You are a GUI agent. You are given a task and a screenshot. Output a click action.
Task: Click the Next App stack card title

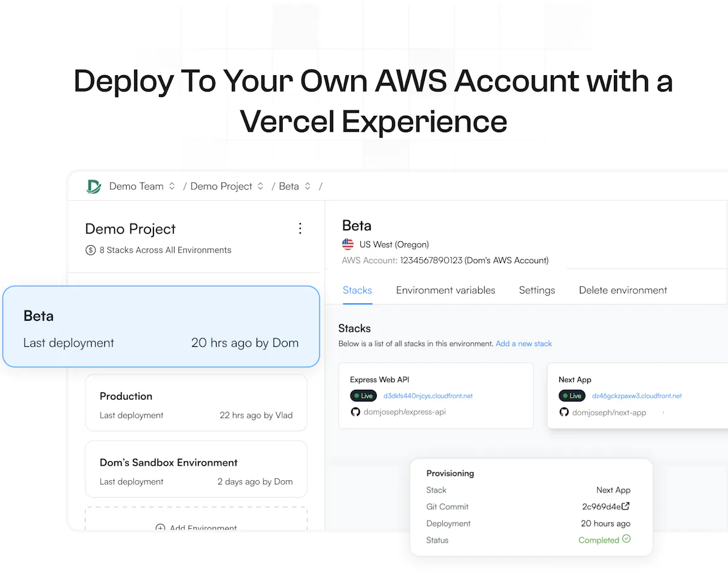[x=575, y=380]
